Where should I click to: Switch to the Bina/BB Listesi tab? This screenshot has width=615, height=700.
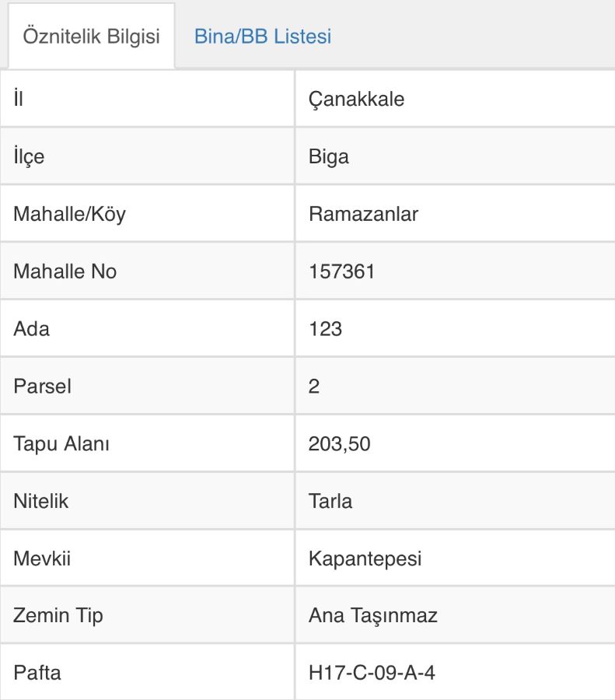tap(263, 36)
